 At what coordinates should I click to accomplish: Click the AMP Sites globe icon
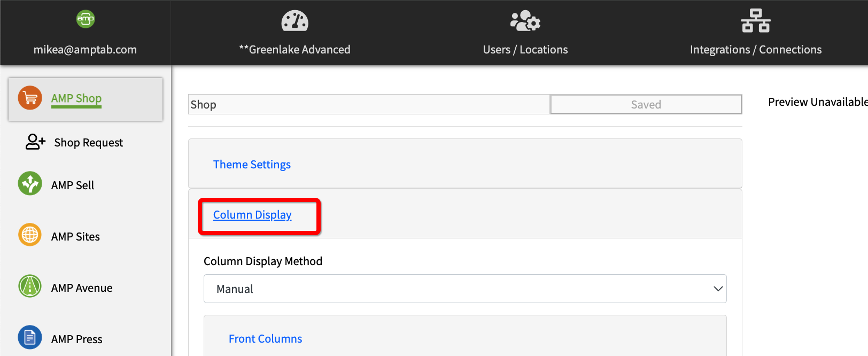pos(30,235)
